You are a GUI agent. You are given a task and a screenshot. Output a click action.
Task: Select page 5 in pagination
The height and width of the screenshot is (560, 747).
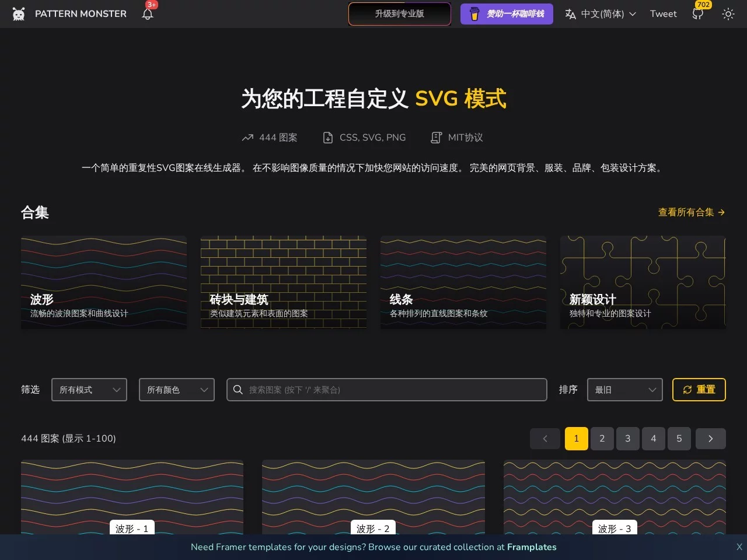[x=679, y=439]
